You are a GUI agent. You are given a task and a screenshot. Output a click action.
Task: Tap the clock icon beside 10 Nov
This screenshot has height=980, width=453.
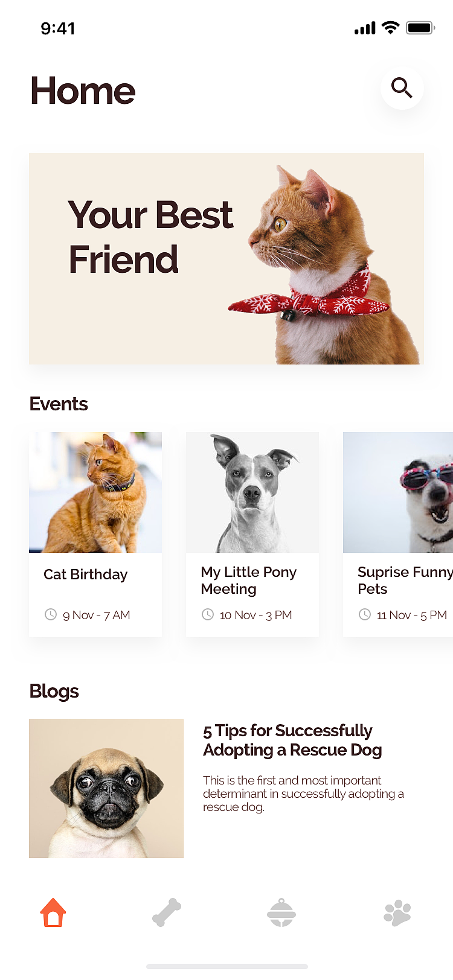click(x=208, y=614)
